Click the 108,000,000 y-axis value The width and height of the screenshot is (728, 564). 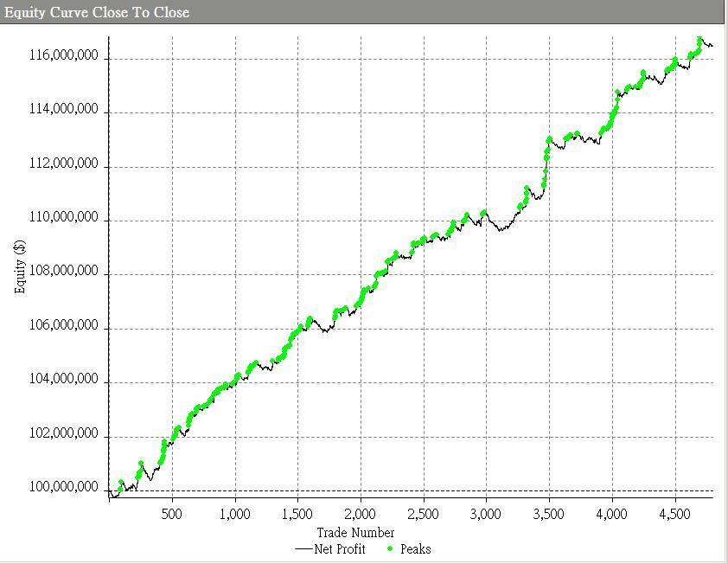[64, 271]
